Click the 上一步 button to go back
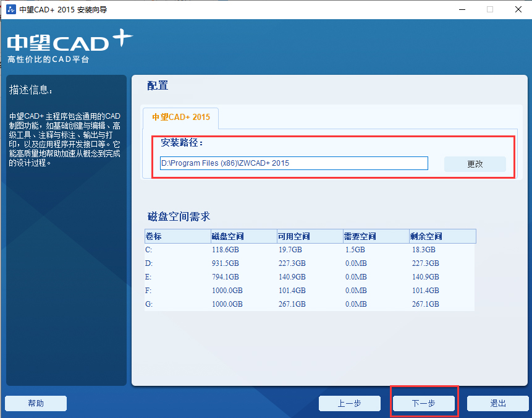Screen dimensions: 532x418 (350, 403)
